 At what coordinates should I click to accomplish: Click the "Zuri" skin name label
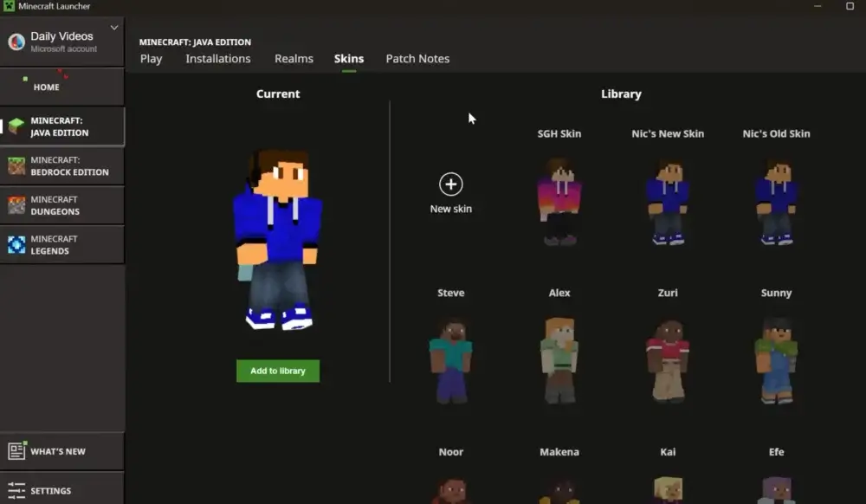(x=668, y=293)
